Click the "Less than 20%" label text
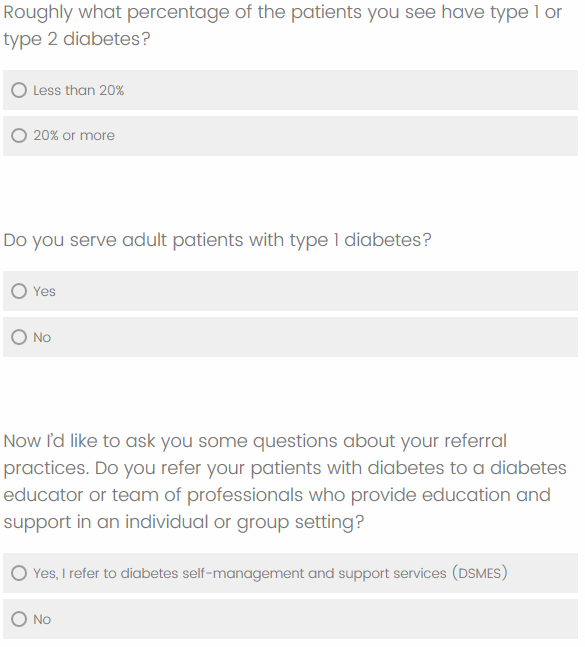585x647 pixels. [x=78, y=90]
